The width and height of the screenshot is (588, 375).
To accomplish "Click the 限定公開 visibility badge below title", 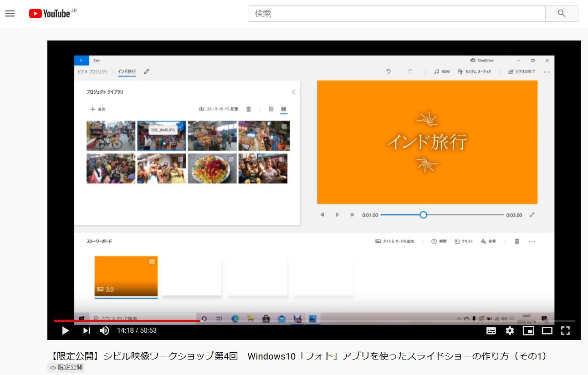I will pos(66,368).
